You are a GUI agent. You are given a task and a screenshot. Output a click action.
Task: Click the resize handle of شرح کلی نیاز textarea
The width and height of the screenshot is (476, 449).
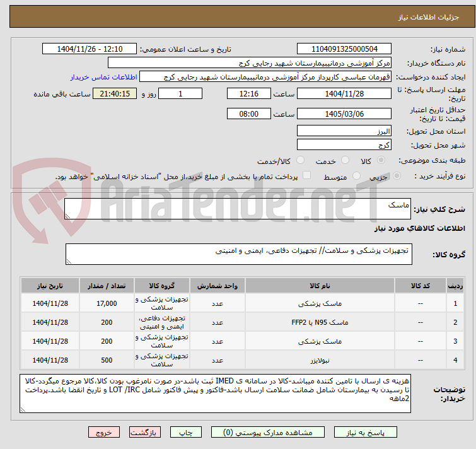(67, 216)
